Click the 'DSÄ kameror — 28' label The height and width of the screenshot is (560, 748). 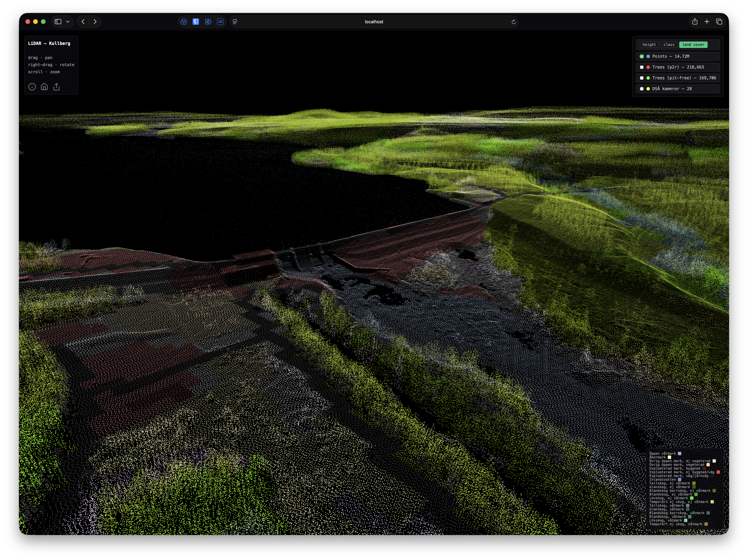coord(672,89)
